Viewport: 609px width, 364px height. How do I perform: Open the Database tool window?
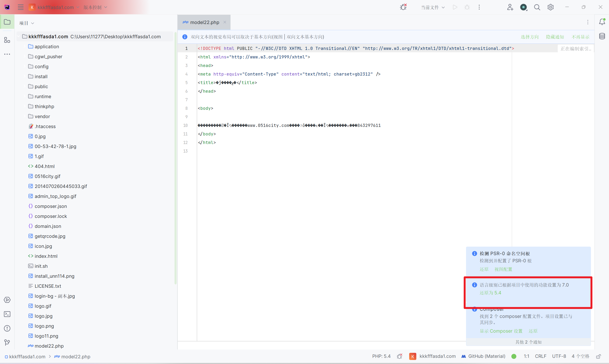coord(602,36)
